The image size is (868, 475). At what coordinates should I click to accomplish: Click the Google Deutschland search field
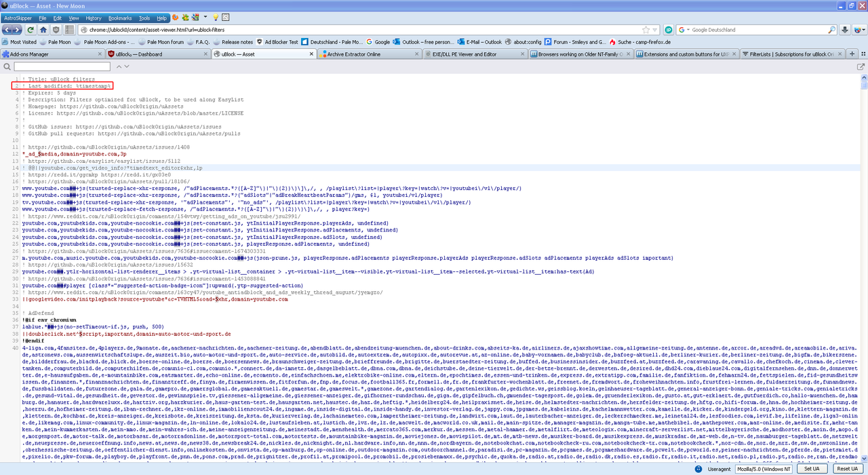click(x=758, y=30)
